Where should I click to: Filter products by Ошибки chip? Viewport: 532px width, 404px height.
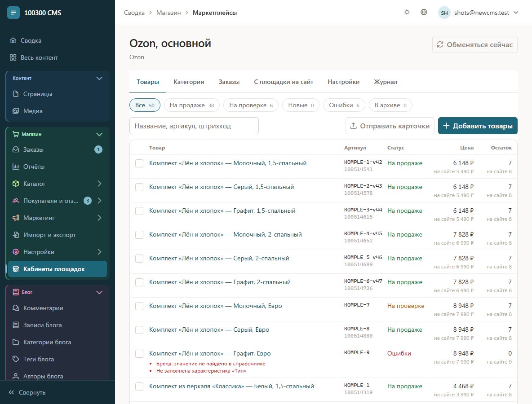point(344,105)
